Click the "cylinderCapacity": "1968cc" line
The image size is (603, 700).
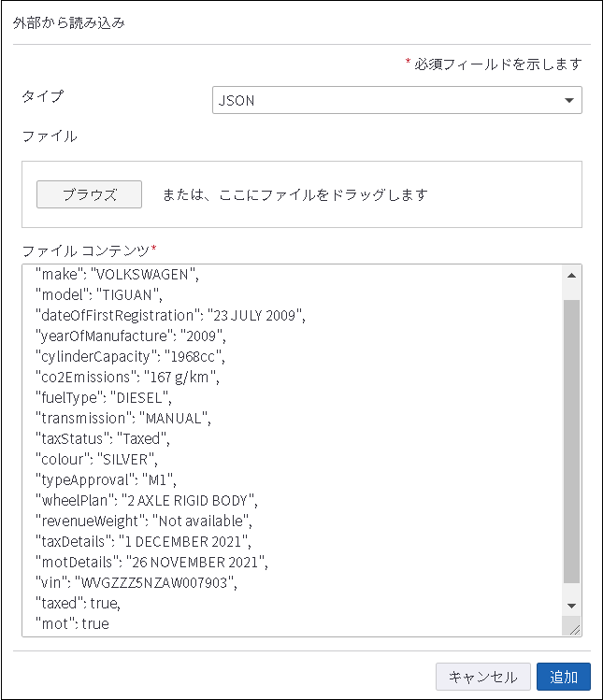pos(131,356)
